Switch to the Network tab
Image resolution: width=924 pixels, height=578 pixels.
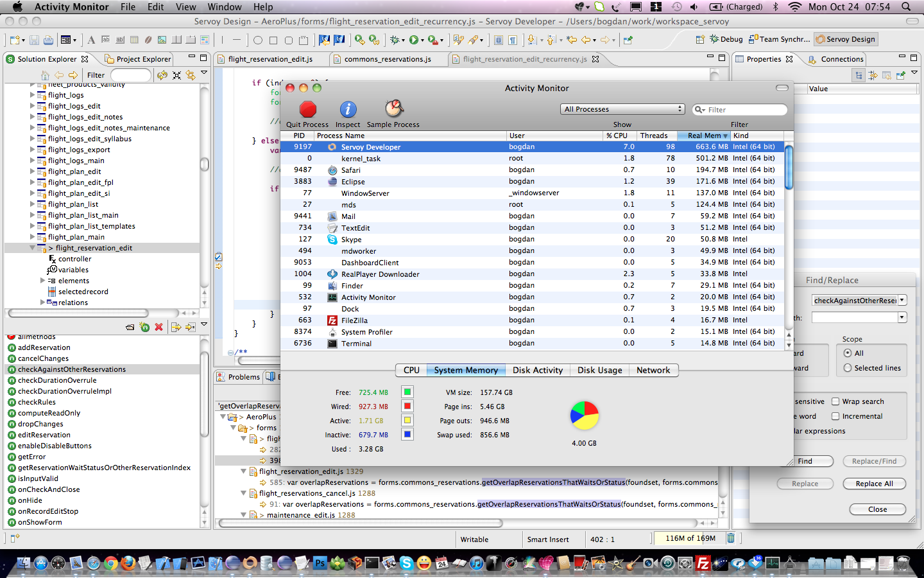pos(653,371)
